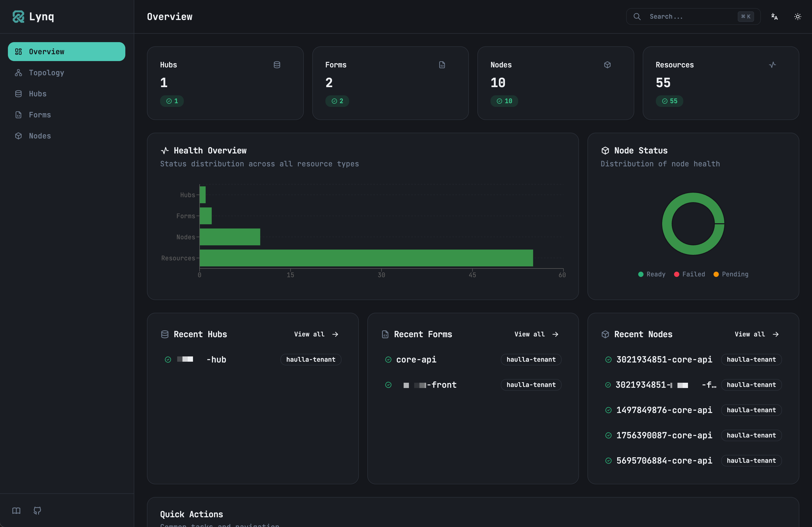Open the Forms section from the sidebar

tap(39, 115)
